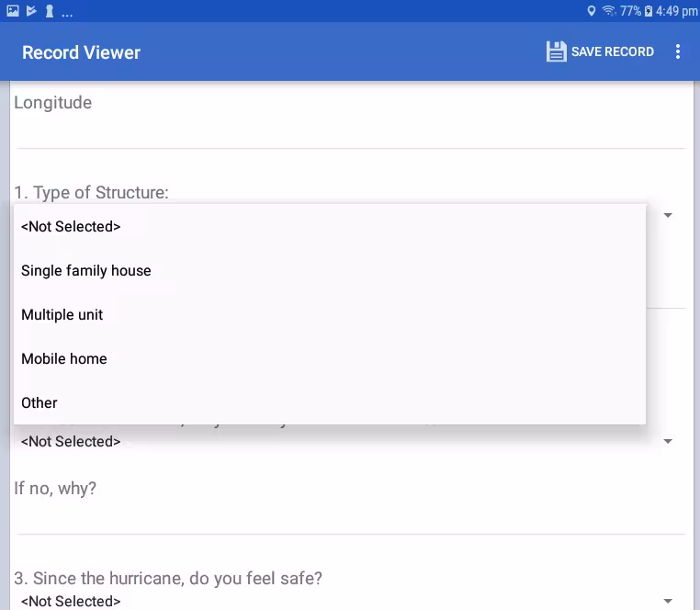Screen dimensions: 700x610
Task: Tap the third notification icon before the dots
Action: click(50, 11)
